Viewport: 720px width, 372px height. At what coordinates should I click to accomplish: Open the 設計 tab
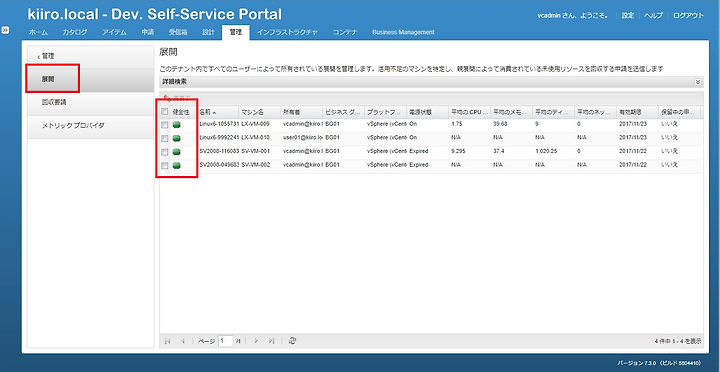pyautogui.click(x=208, y=32)
